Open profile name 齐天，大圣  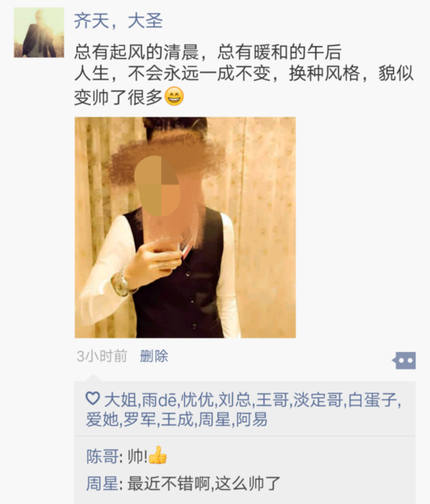(118, 21)
